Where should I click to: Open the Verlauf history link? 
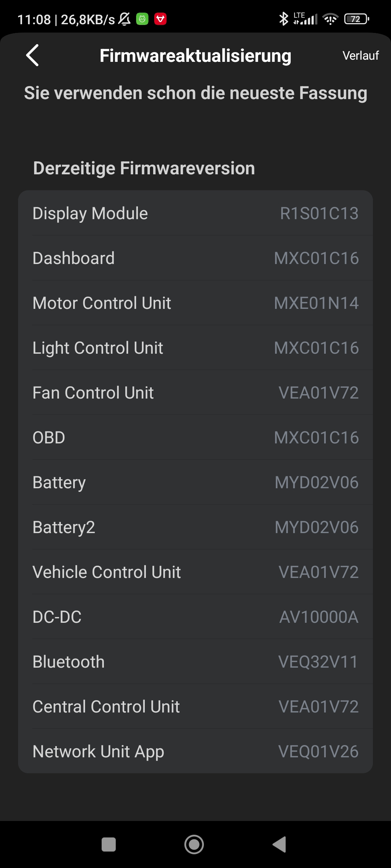point(360,56)
